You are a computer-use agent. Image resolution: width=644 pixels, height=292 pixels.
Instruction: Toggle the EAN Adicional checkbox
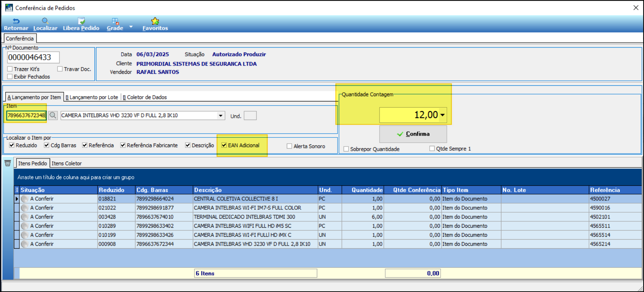point(224,145)
